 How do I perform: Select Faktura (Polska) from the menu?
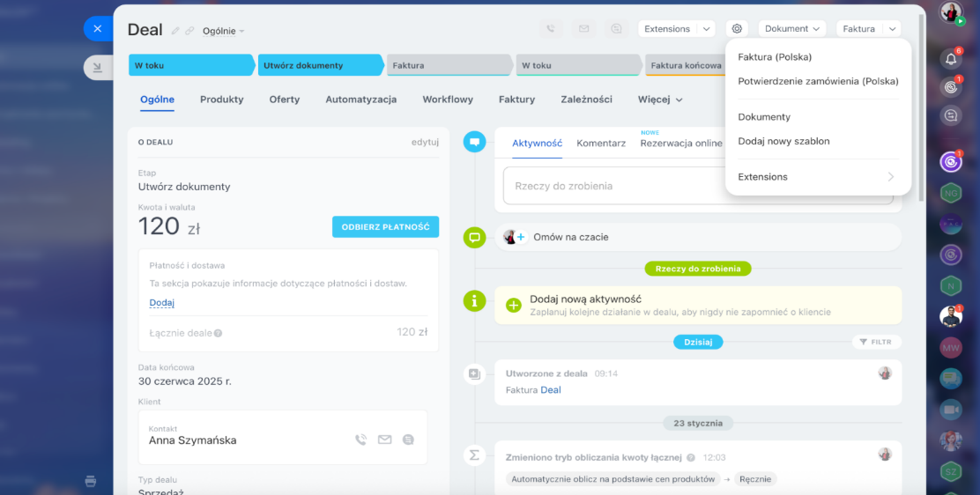pos(775,57)
